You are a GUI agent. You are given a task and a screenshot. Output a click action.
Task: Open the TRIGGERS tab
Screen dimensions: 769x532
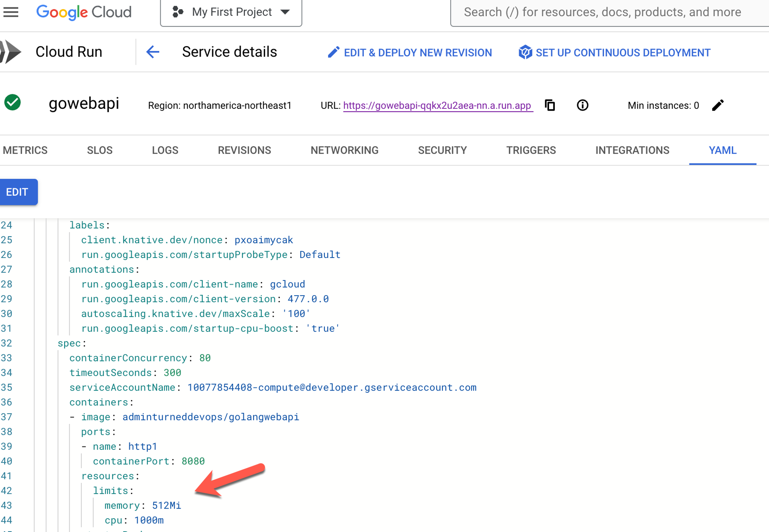[531, 150]
